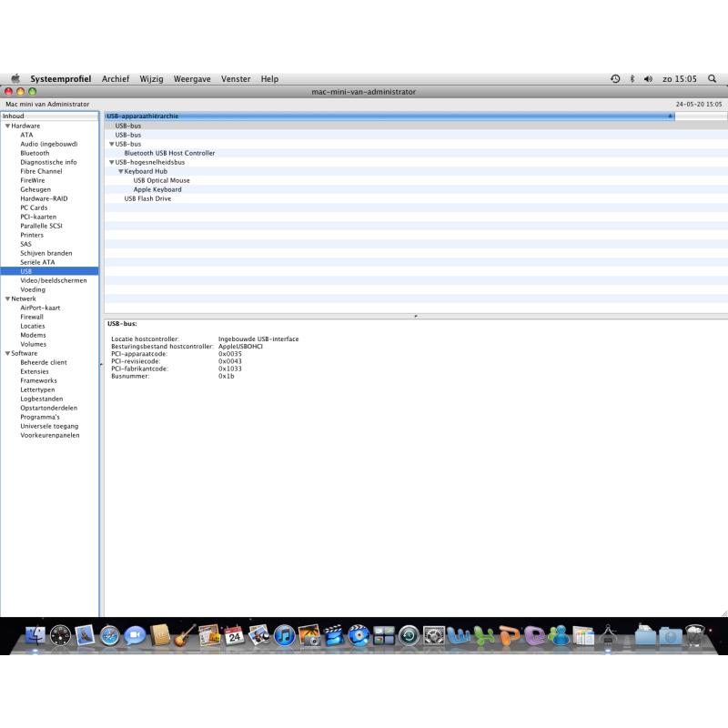The width and height of the screenshot is (728, 728).
Task: Open the Documents folder stack in Dock
Action: tap(645, 635)
